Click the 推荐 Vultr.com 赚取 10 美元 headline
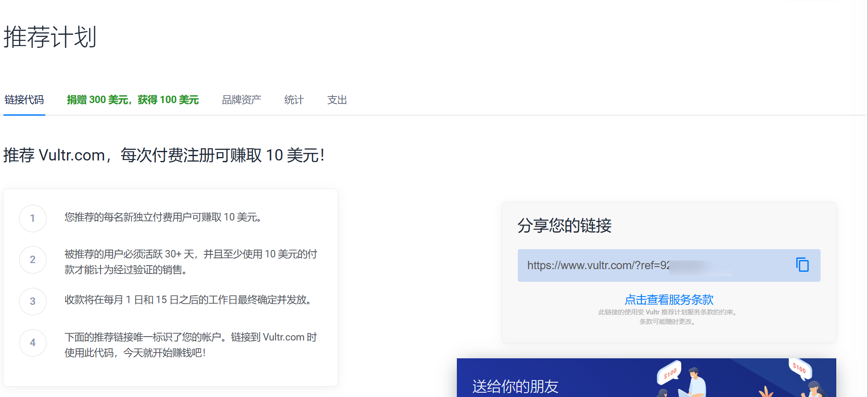The height and width of the screenshot is (397, 868). pyautogui.click(x=164, y=155)
